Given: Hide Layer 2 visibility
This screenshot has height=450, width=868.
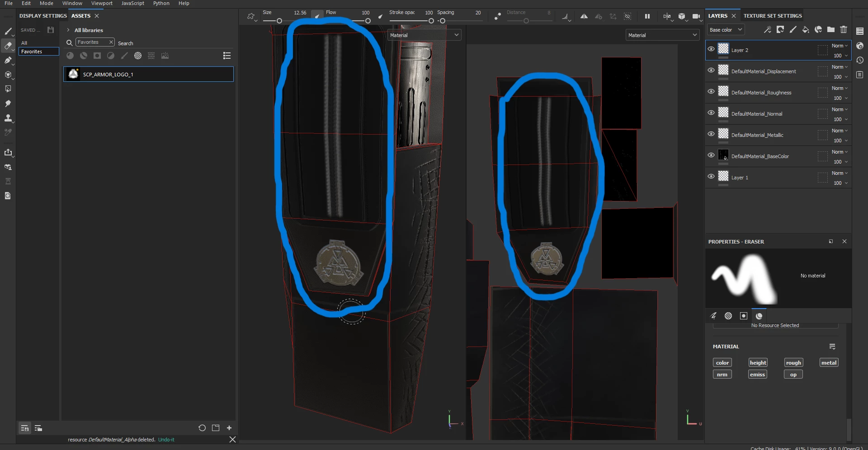Looking at the screenshot, I should pos(711,49).
